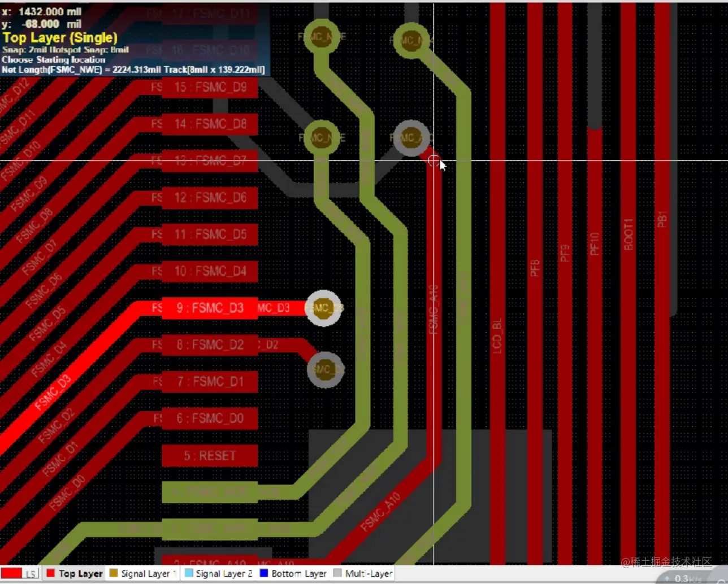Select pad 10 : FSMC_D4
The width and height of the screenshot is (728, 584).
[210, 271]
